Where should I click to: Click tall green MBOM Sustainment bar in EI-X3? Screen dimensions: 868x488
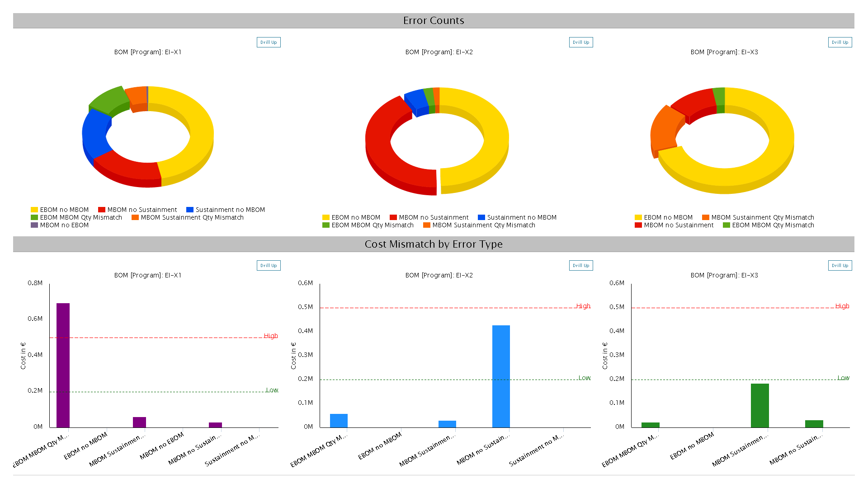point(760,405)
